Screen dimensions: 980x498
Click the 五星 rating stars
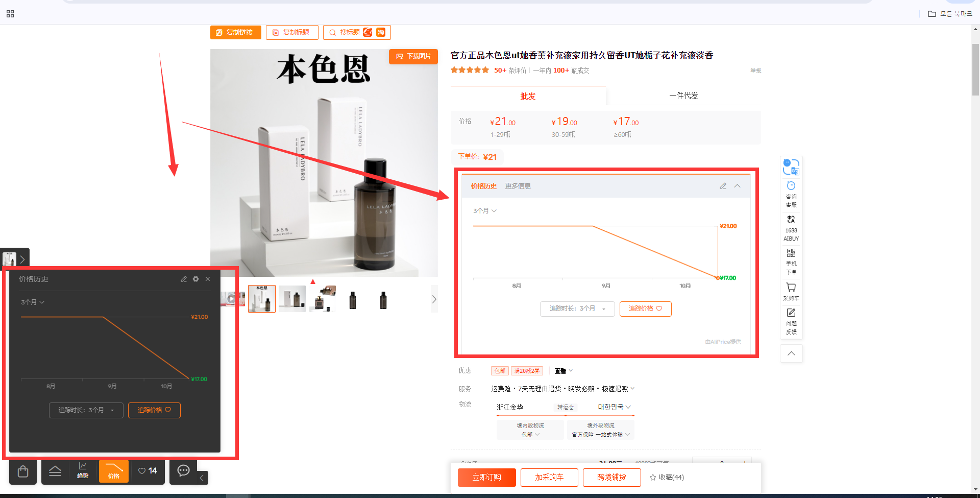pyautogui.click(x=470, y=70)
